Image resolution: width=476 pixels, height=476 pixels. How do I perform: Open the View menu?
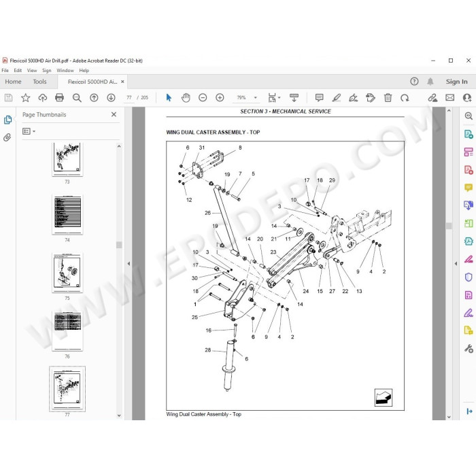point(32,71)
